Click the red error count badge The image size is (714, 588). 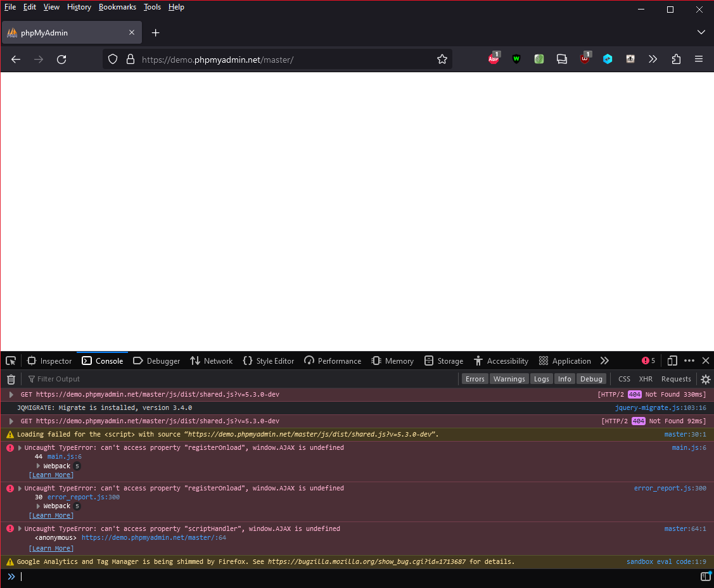click(x=647, y=360)
